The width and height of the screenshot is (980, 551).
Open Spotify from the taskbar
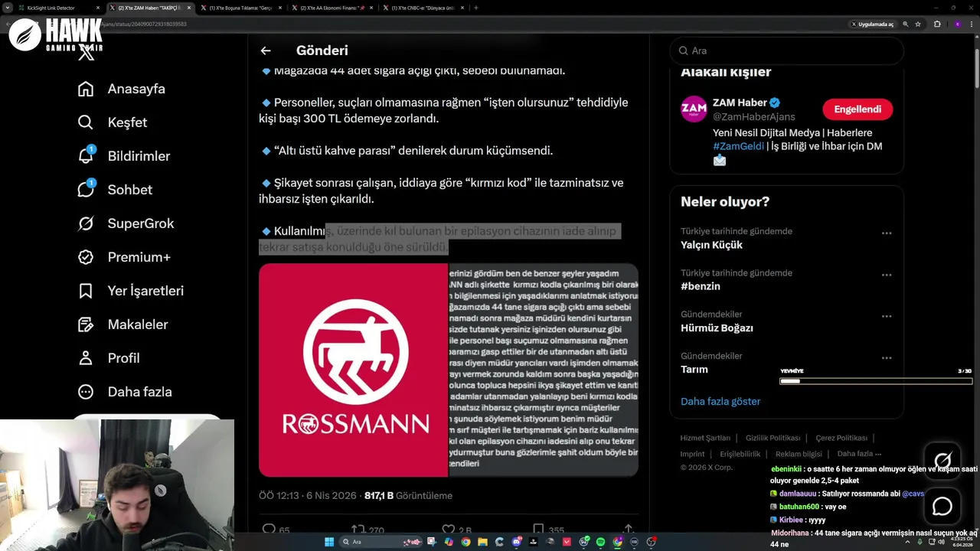(600, 542)
